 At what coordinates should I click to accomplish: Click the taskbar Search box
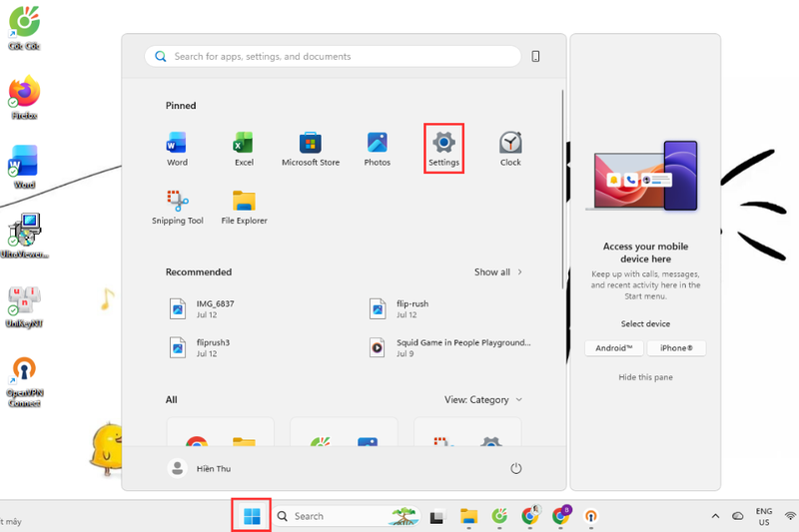(348, 516)
